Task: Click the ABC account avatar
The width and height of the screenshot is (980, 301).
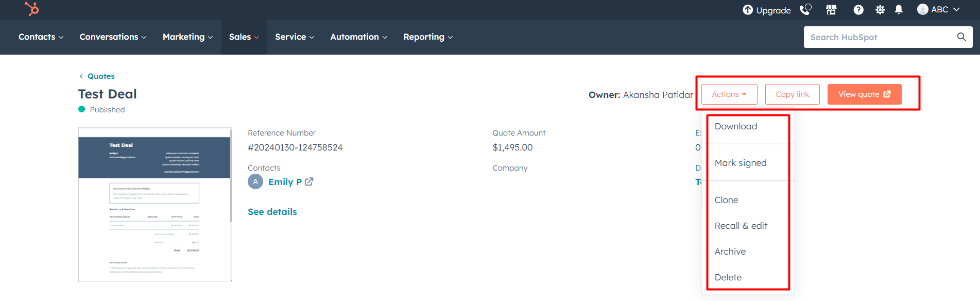Action: coord(923,9)
